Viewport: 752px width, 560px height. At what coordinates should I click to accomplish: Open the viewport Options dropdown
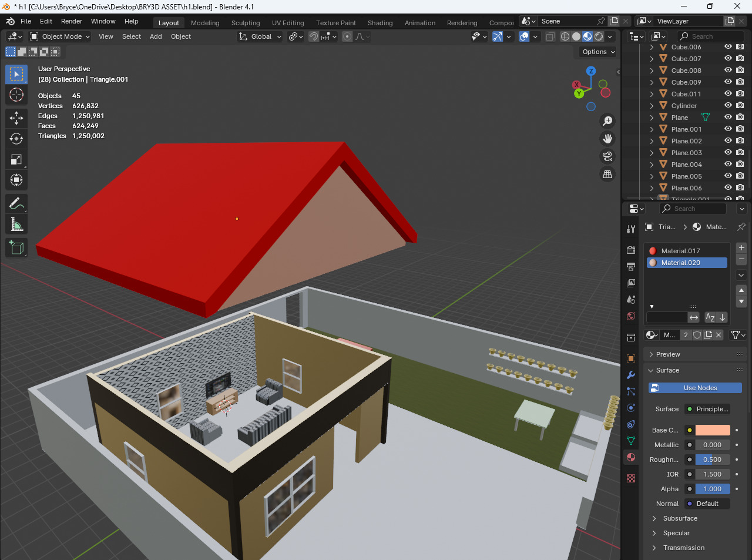[598, 52]
